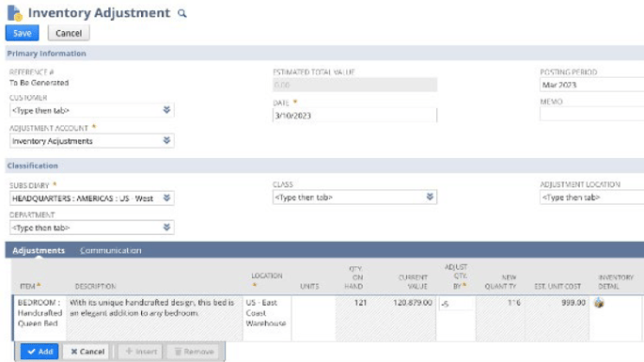The height and width of the screenshot is (362, 644).
Task: Click the Date input field
Action: [x=354, y=116]
